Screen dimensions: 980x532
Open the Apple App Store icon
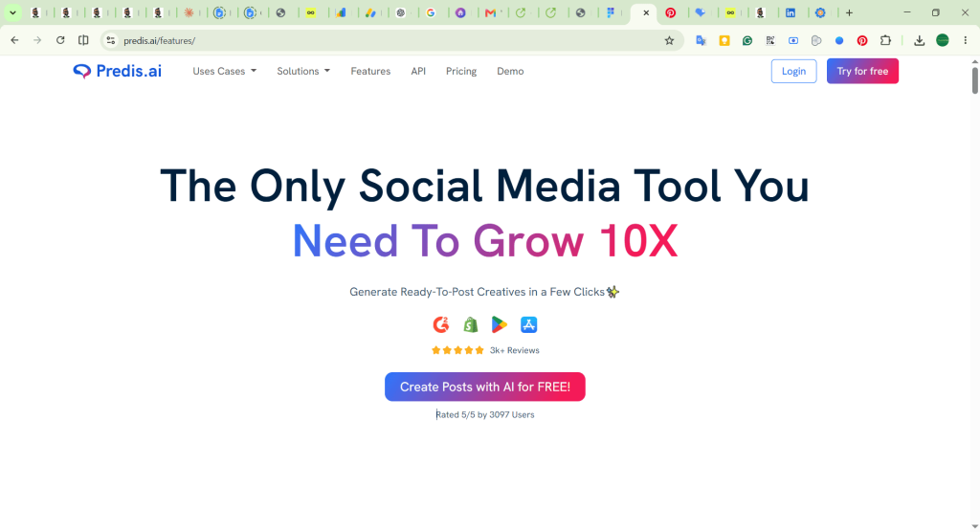pyautogui.click(x=528, y=324)
